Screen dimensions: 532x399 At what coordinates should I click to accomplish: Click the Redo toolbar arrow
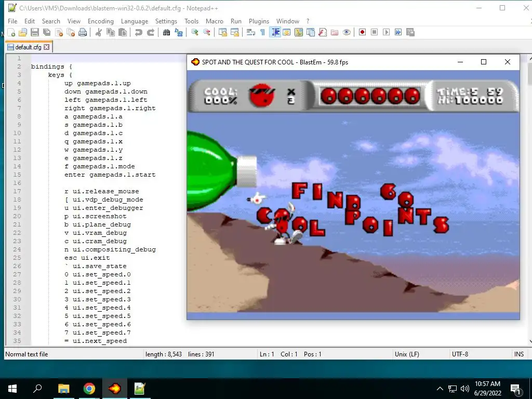(151, 33)
